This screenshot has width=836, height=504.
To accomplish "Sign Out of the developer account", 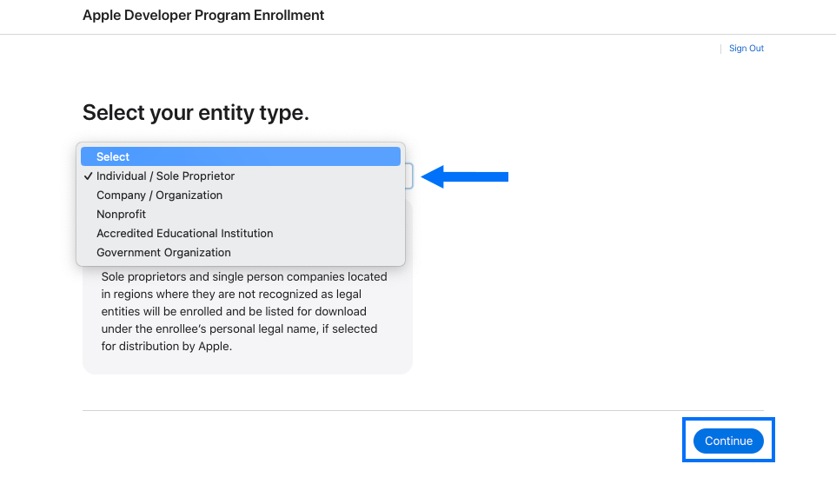I will (x=746, y=48).
